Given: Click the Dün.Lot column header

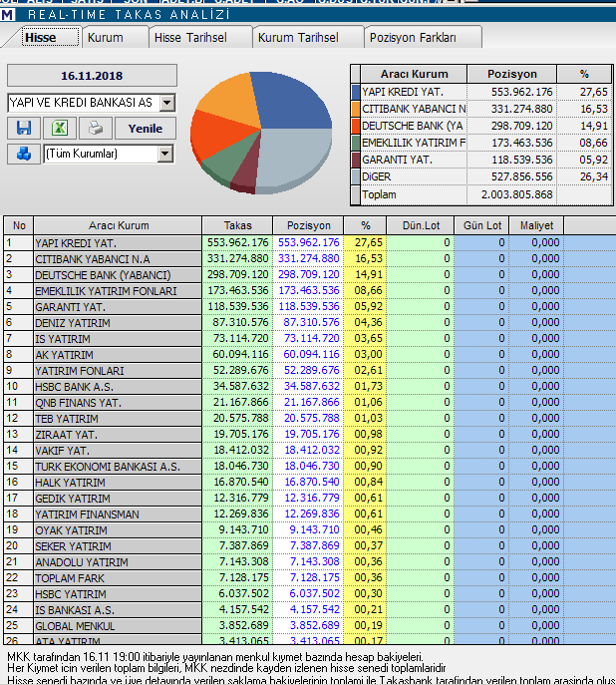Looking at the screenshot, I should point(421,225).
